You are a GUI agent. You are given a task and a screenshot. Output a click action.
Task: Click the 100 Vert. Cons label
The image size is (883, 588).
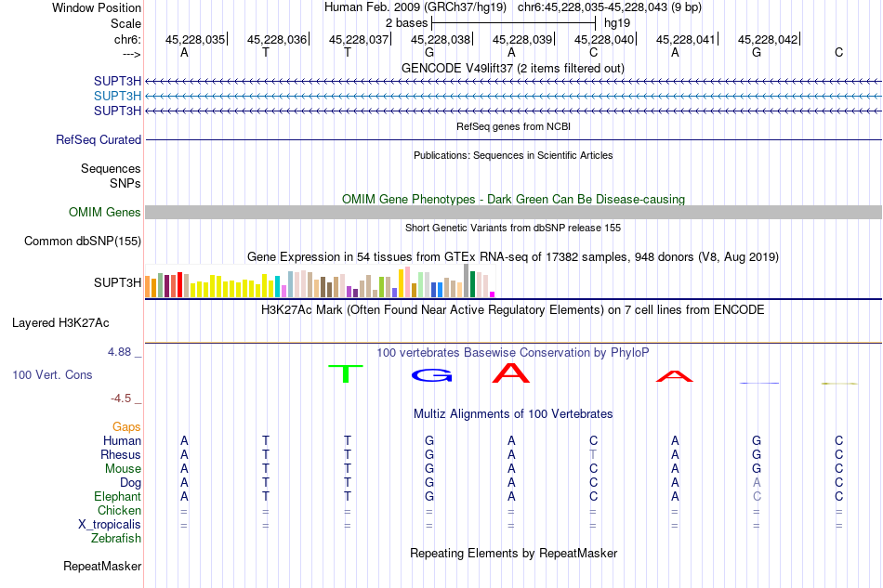point(52,374)
